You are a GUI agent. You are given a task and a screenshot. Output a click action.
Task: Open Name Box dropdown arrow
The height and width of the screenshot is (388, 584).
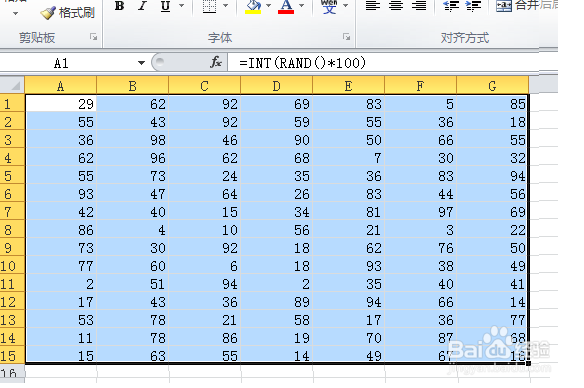[x=141, y=63]
